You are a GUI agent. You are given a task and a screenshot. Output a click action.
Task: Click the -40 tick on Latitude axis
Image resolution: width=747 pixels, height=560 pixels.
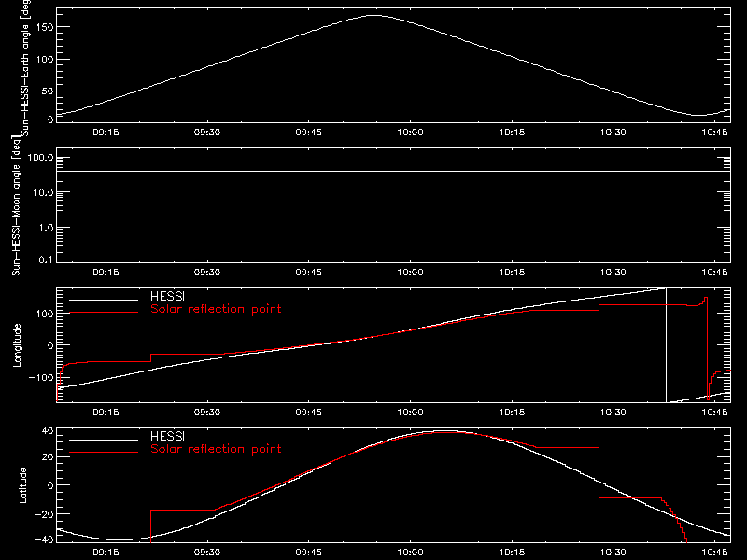pyautogui.click(x=44, y=539)
